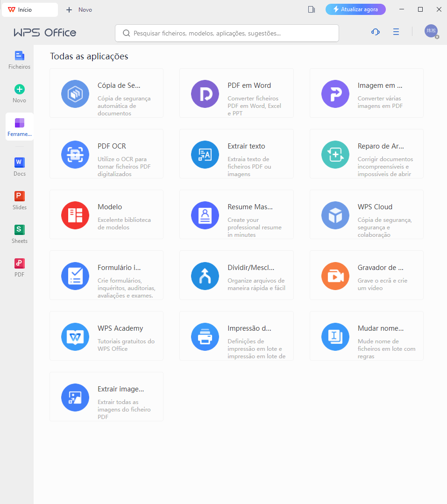
Task: Open the global settings hamburger menu
Action: [396, 32]
